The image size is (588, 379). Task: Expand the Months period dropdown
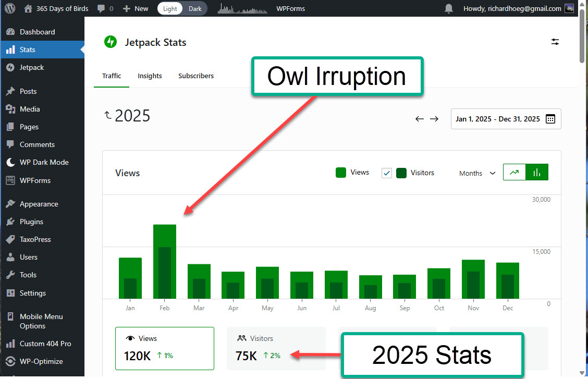[x=477, y=173]
